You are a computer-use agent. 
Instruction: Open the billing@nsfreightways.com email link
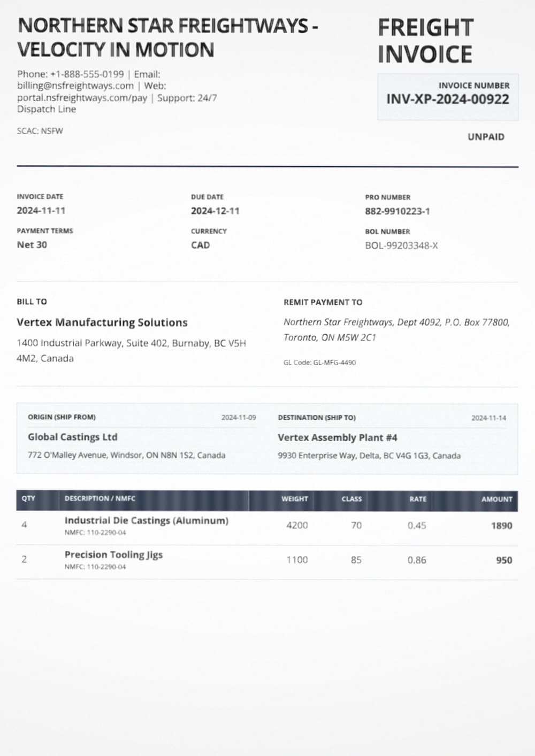tap(75, 86)
